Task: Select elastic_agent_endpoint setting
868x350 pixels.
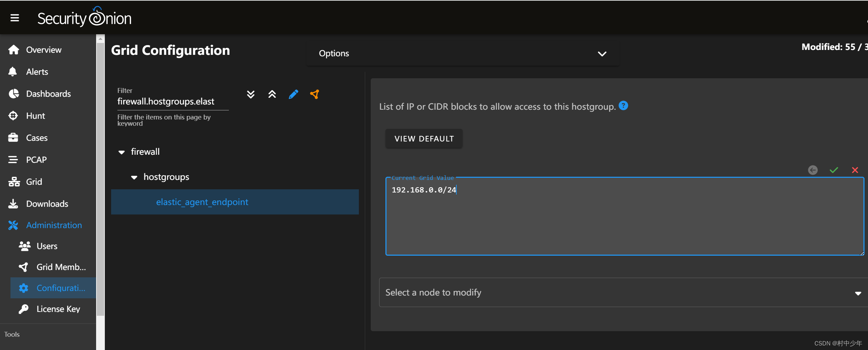Action: tap(235, 202)
